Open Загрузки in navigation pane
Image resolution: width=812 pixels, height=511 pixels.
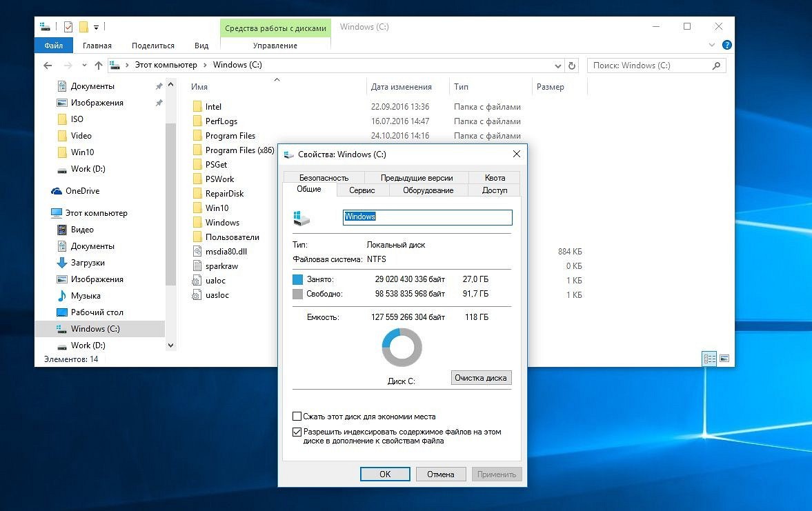tap(88, 263)
